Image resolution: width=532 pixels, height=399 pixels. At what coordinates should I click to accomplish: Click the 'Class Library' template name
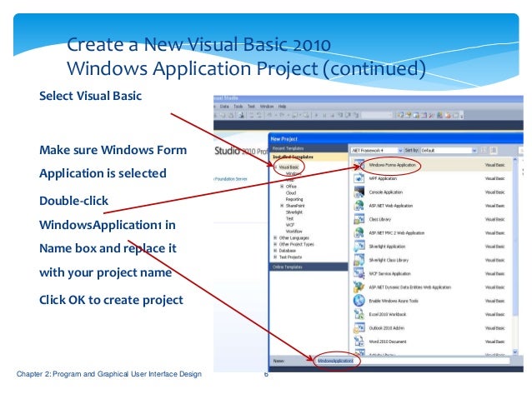point(380,219)
